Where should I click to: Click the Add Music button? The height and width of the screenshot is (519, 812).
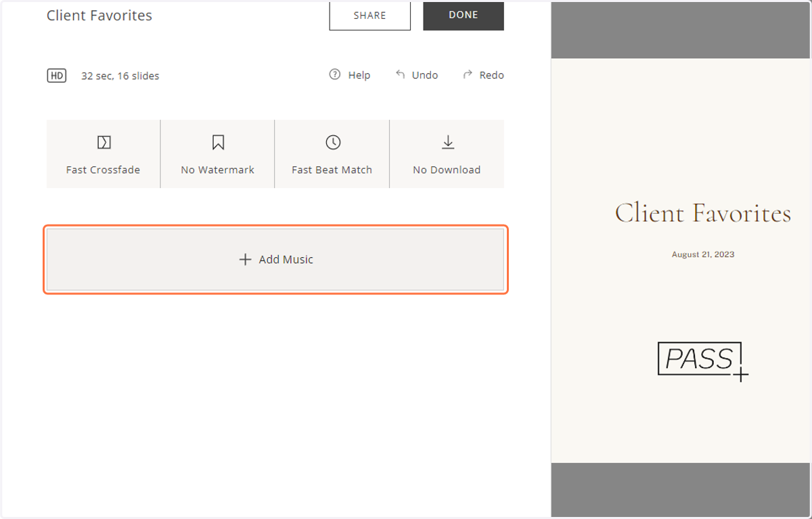(275, 259)
